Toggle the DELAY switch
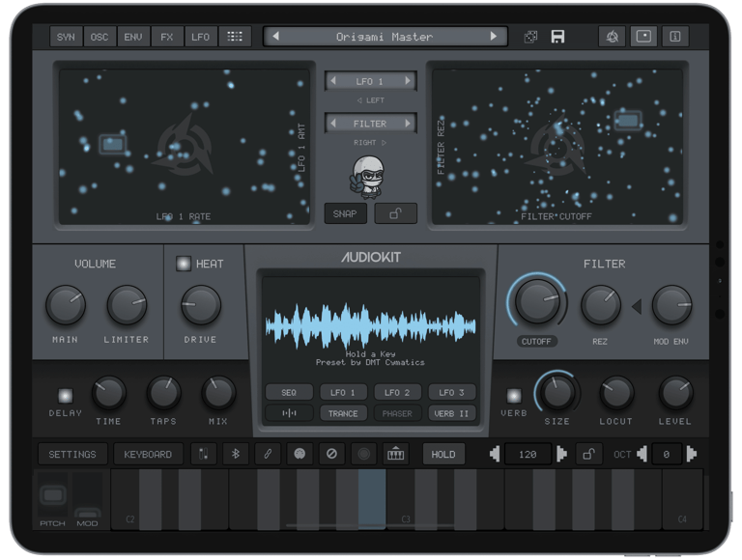This screenshot has height=560, width=742. pos(66,396)
